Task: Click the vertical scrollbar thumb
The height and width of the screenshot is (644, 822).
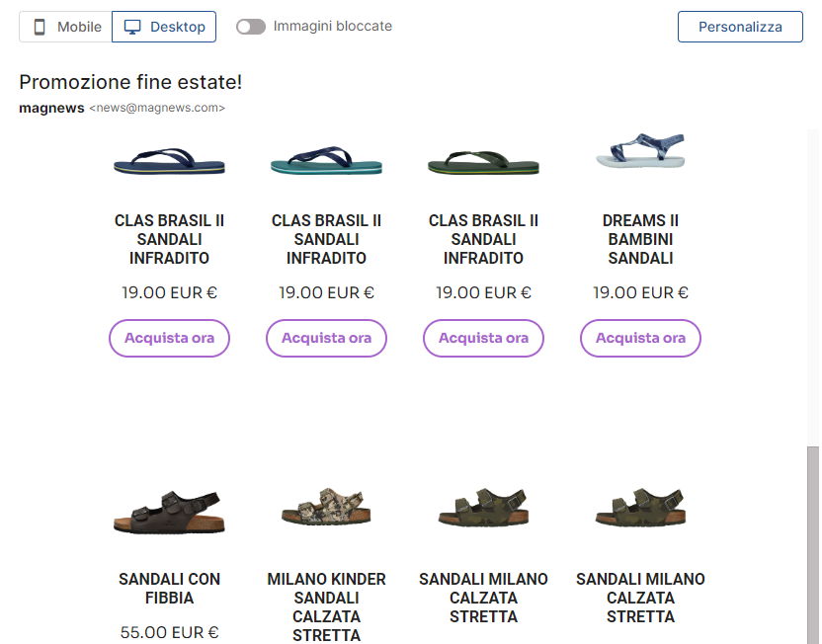Action: (x=813, y=543)
